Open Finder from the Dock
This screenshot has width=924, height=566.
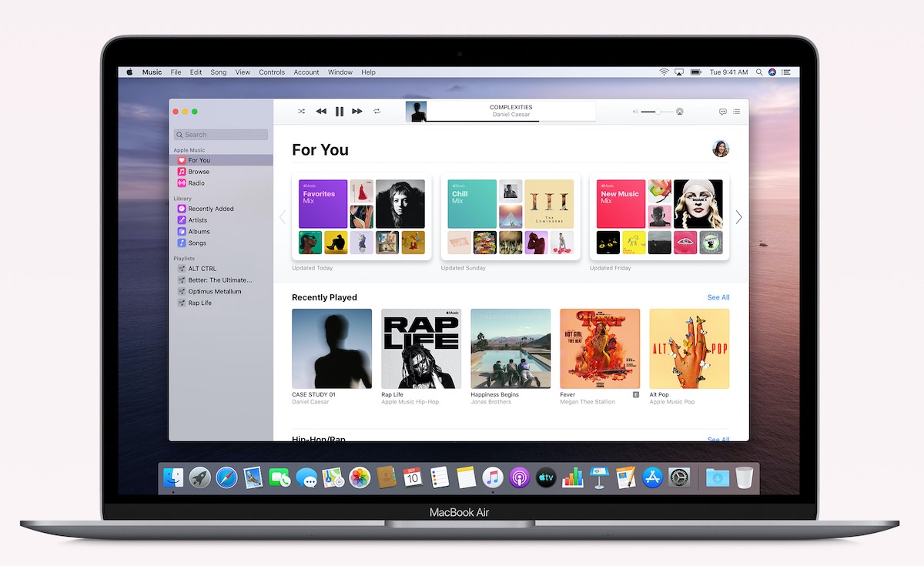pyautogui.click(x=173, y=478)
